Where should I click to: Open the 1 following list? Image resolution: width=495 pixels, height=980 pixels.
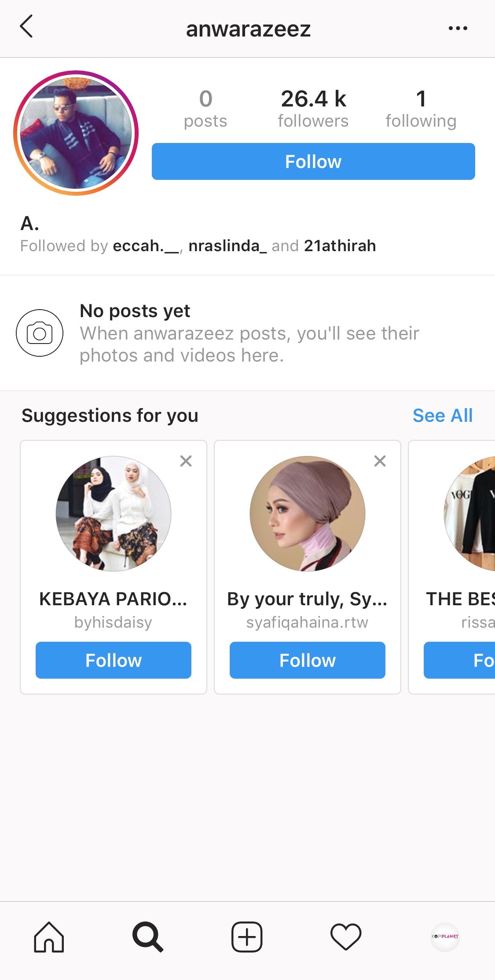click(421, 108)
